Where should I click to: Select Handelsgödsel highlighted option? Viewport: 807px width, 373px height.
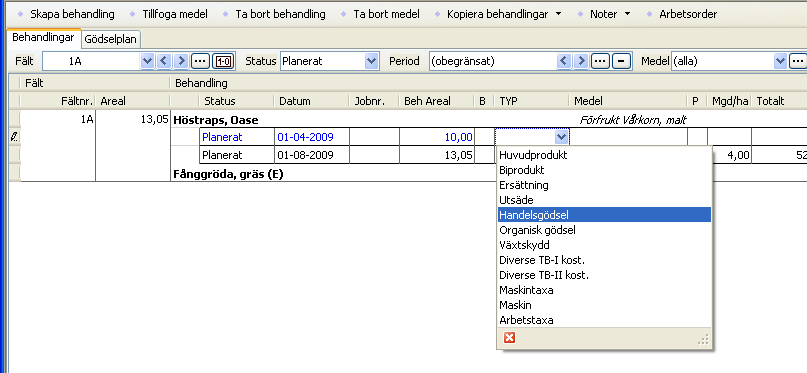(604, 215)
